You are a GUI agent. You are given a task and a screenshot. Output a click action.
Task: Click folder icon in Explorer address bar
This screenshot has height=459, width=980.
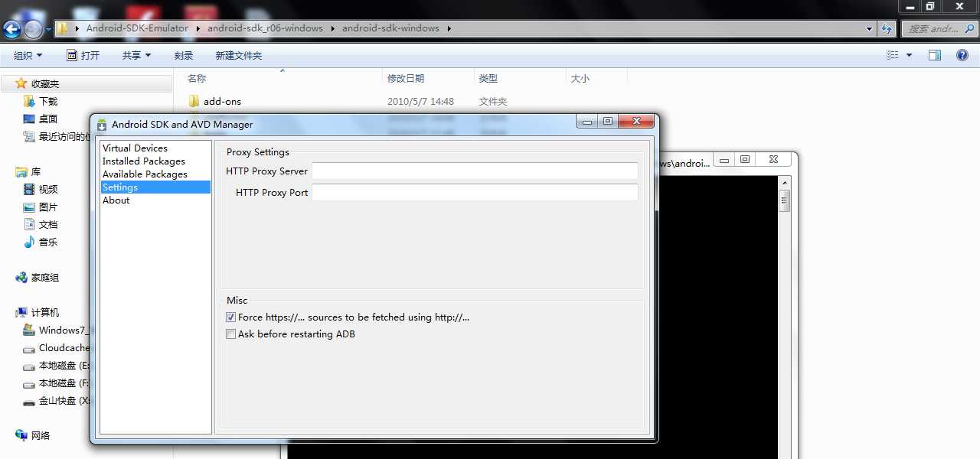pyautogui.click(x=63, y=28)
